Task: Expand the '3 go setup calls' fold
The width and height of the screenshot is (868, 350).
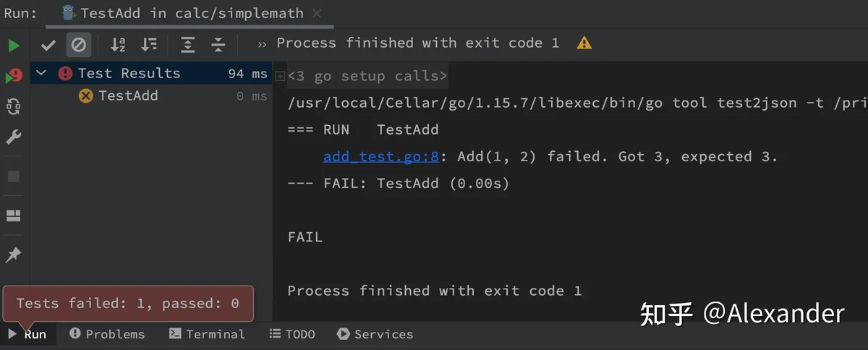Action: (280, 76)
